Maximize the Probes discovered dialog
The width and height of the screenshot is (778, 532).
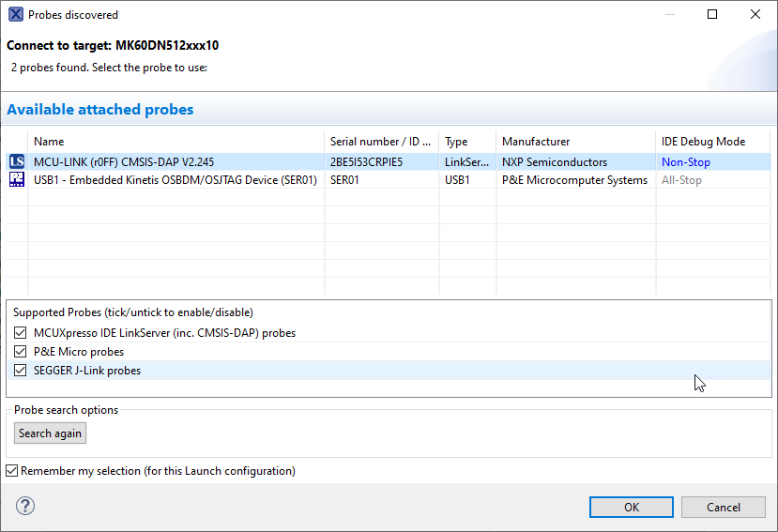point(712,15)
